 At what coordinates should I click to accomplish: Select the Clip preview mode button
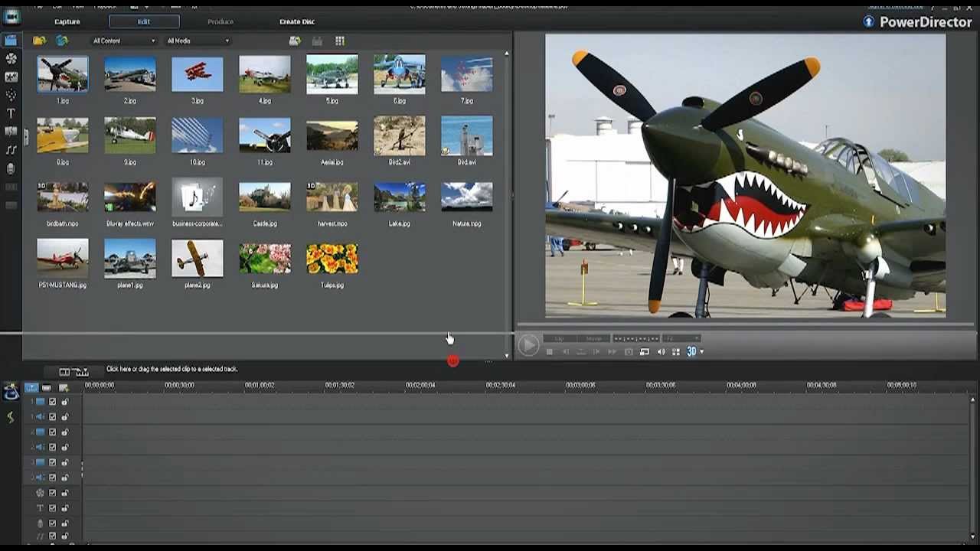559,338
